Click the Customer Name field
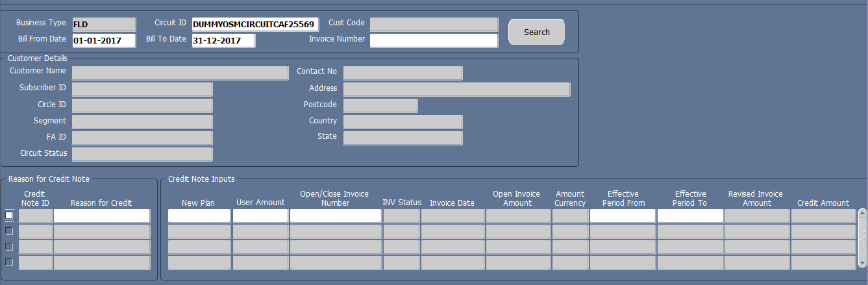The width and height of the screenshot is (868, 285). (180, 73)
